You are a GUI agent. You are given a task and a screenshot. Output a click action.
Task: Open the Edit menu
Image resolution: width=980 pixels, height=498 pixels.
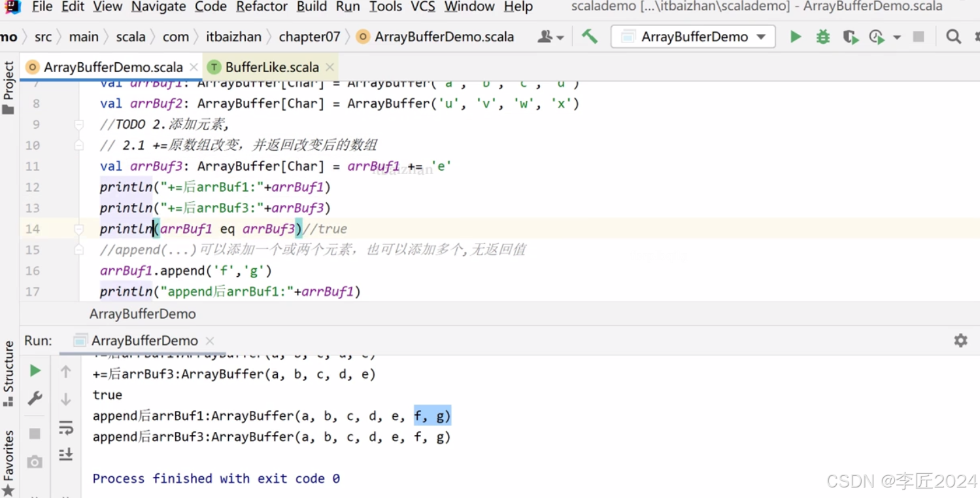coord(73,7)
